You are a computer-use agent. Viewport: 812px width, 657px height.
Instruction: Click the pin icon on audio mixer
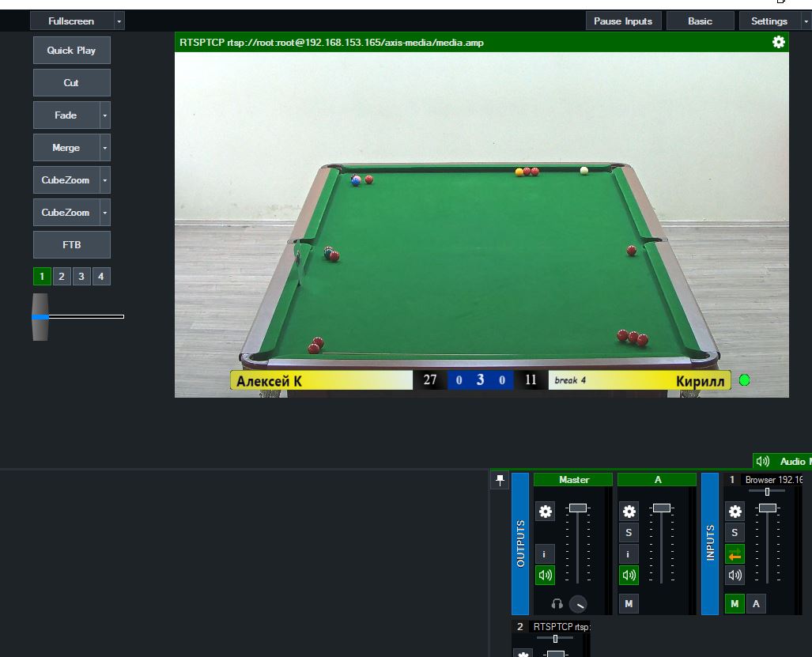[x=499, y=481]
